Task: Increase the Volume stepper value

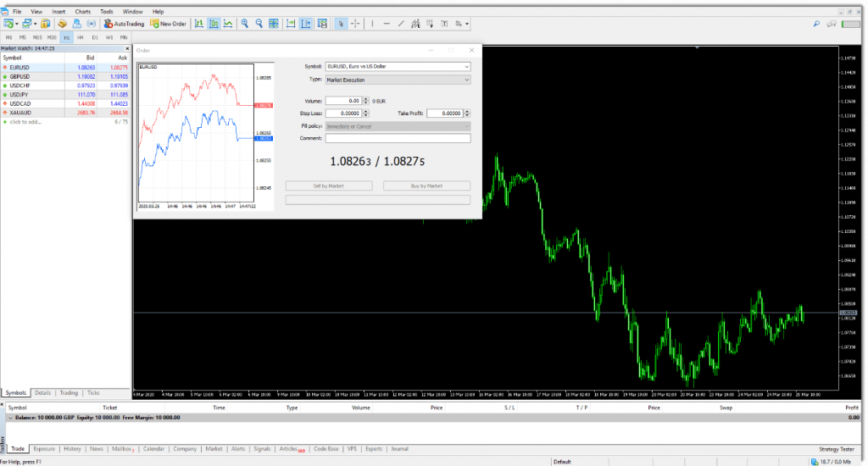Action: click(x=365, y=98)
